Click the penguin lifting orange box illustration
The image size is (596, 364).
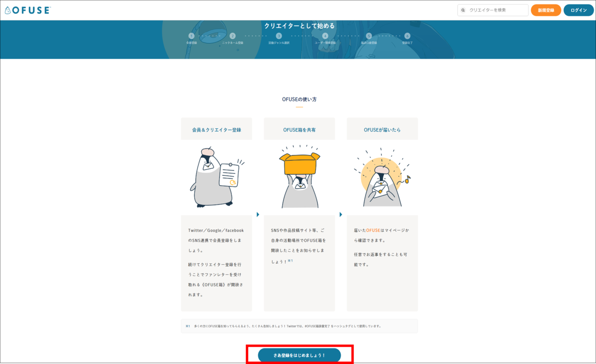point(299,176)
